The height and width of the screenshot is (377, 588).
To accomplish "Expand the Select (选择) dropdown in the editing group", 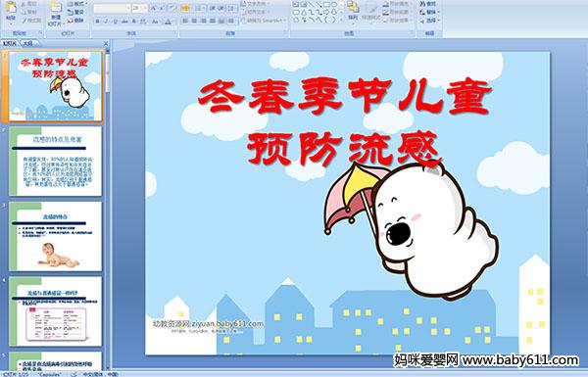I will coord(430,21).
